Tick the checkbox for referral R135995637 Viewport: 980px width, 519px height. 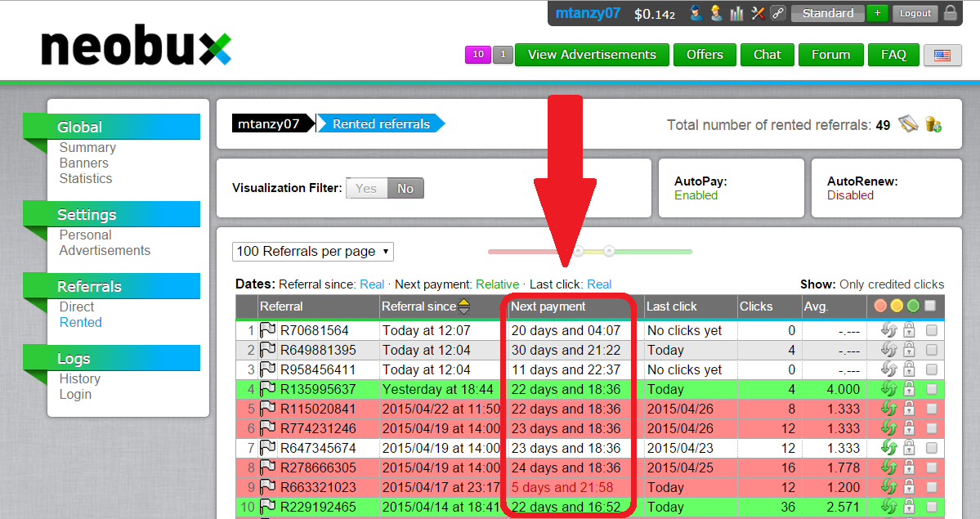[931, 389]
